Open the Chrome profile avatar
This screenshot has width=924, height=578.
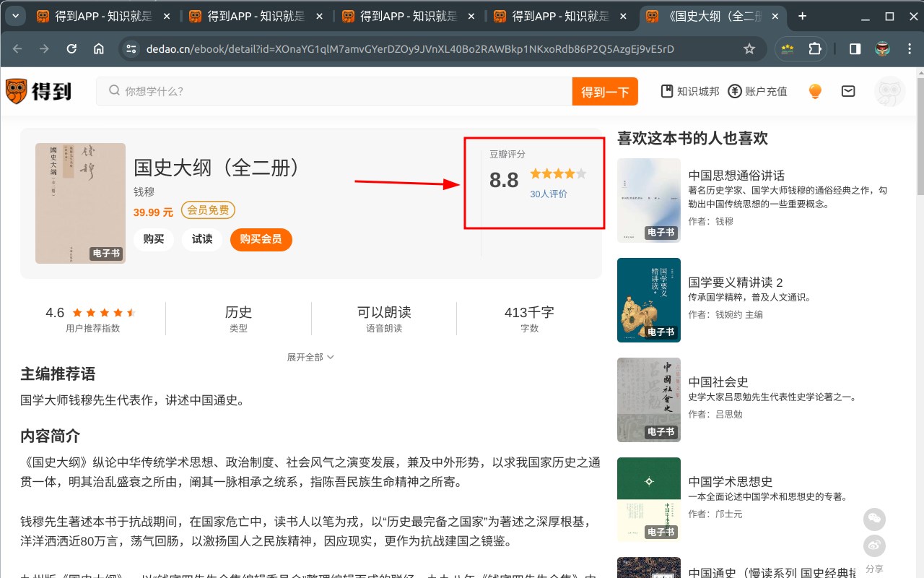point(882,48)
